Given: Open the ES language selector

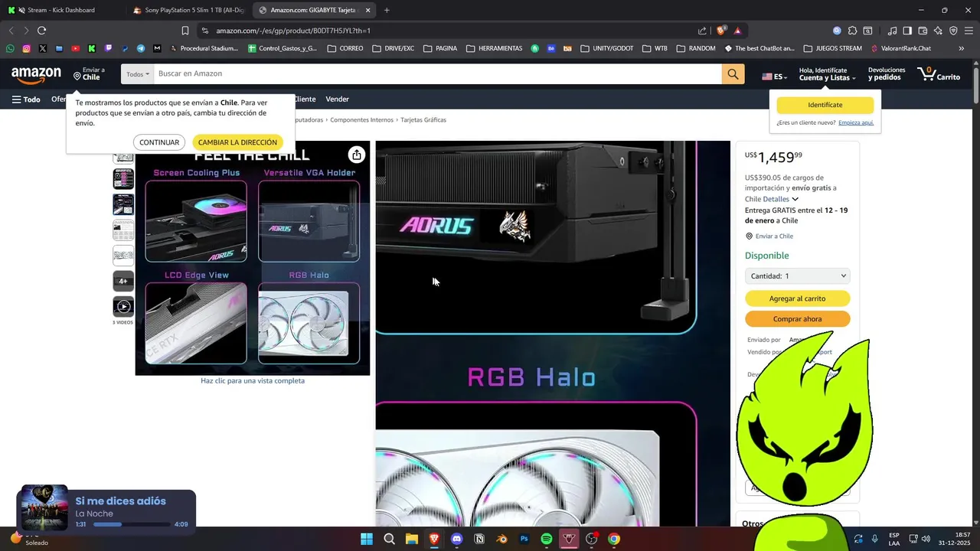Looking at the screenshot, I should (775, 77).
